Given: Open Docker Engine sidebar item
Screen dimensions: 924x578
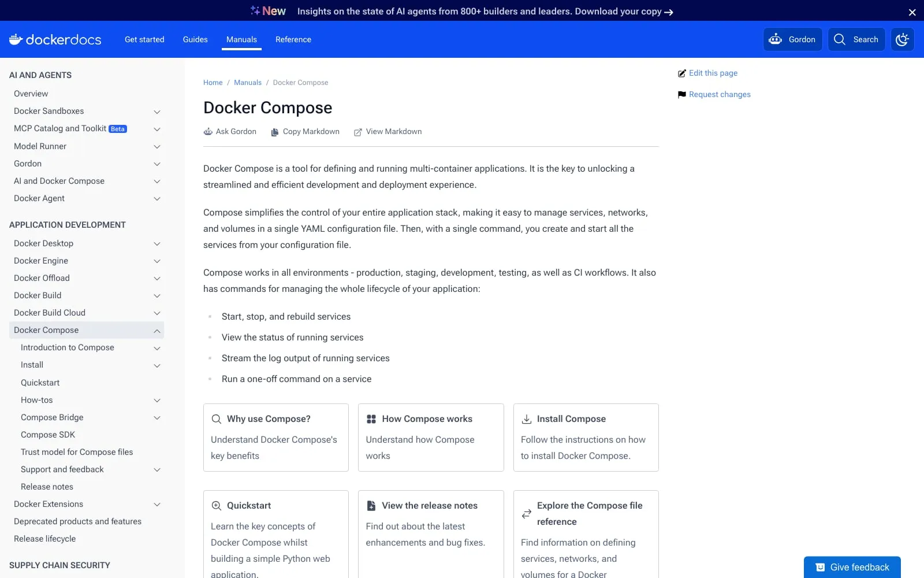Looking at the screenshot, I should coord(41,261).
